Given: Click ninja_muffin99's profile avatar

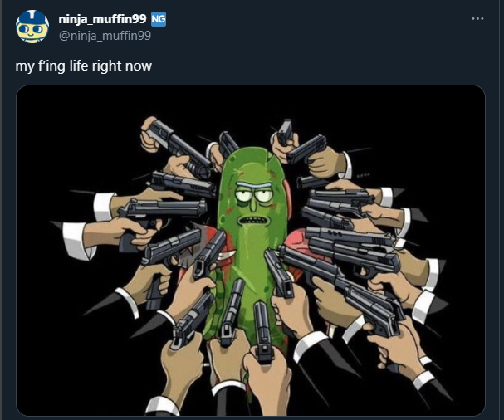Looking at the screenshot, I should (32, 27).
